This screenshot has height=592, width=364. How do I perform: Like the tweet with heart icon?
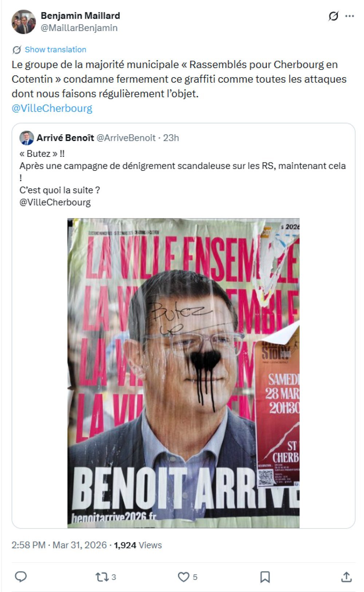[x=183, y=577]
